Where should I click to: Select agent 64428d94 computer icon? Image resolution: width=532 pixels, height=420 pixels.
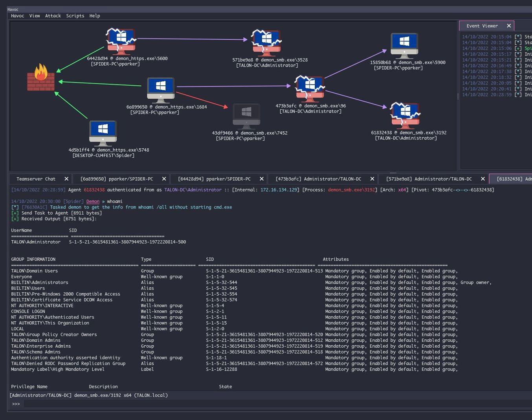(x=121, y=41)
